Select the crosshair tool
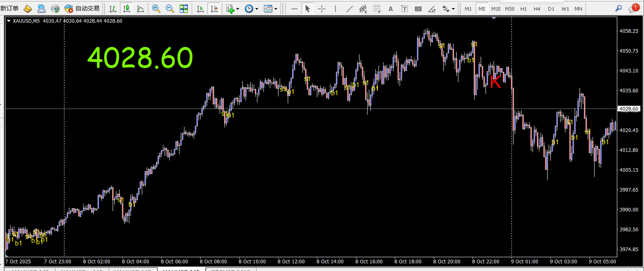 (x=322, y=9)
